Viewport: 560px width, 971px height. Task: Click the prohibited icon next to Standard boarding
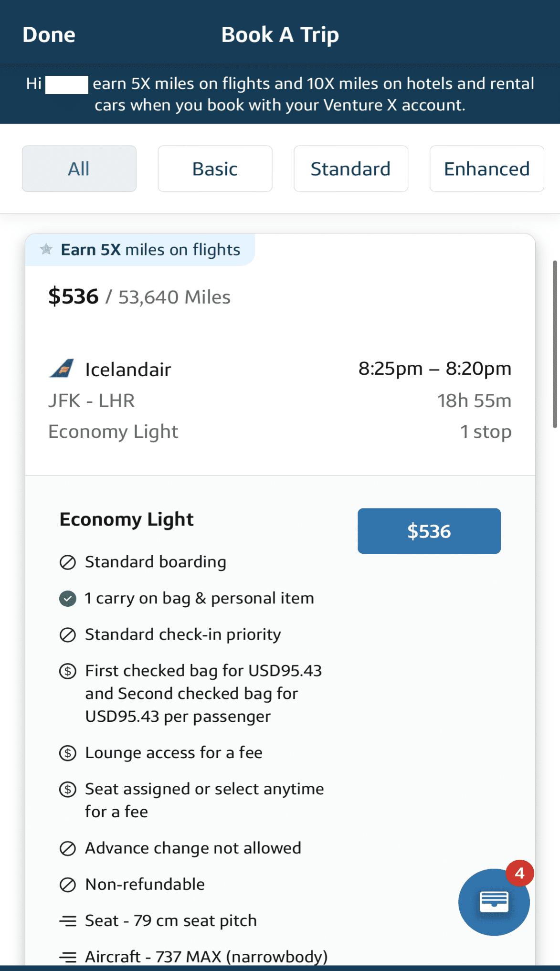tap(68, 562)
